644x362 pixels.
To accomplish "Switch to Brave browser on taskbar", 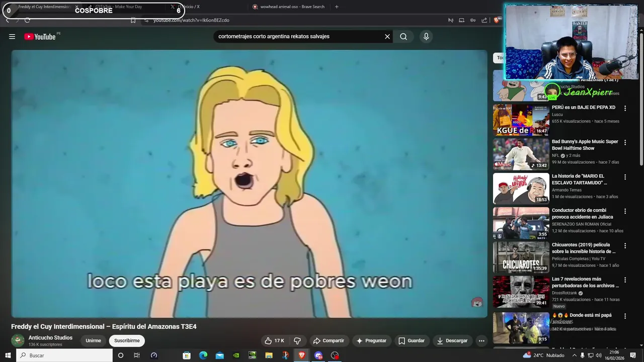I will (302, 355).
